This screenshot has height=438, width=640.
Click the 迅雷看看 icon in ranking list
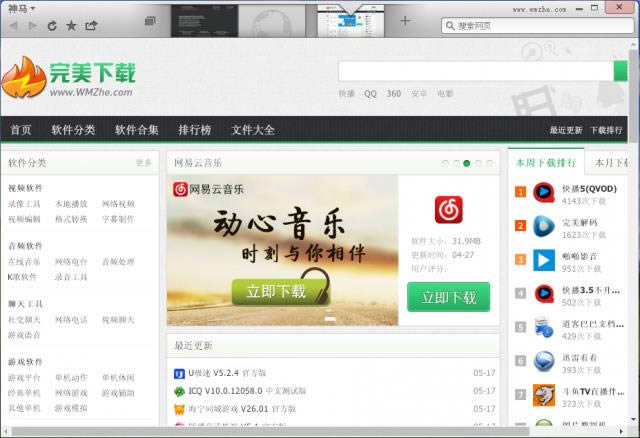[x=543, y=361]
